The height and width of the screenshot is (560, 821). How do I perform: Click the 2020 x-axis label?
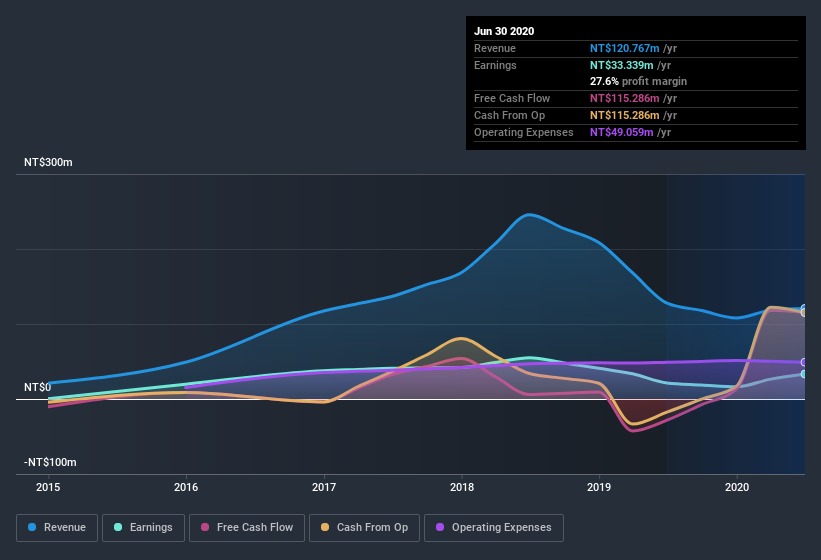tap(737, 488)
